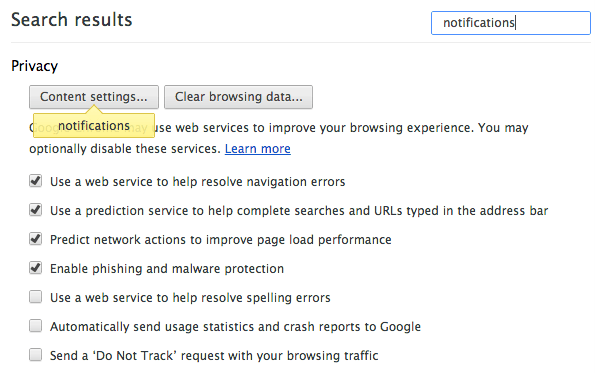This screenshot has width=595, height=373.
Task: Click the yellow notifications tooltip bubble
Action: [94, 125]
